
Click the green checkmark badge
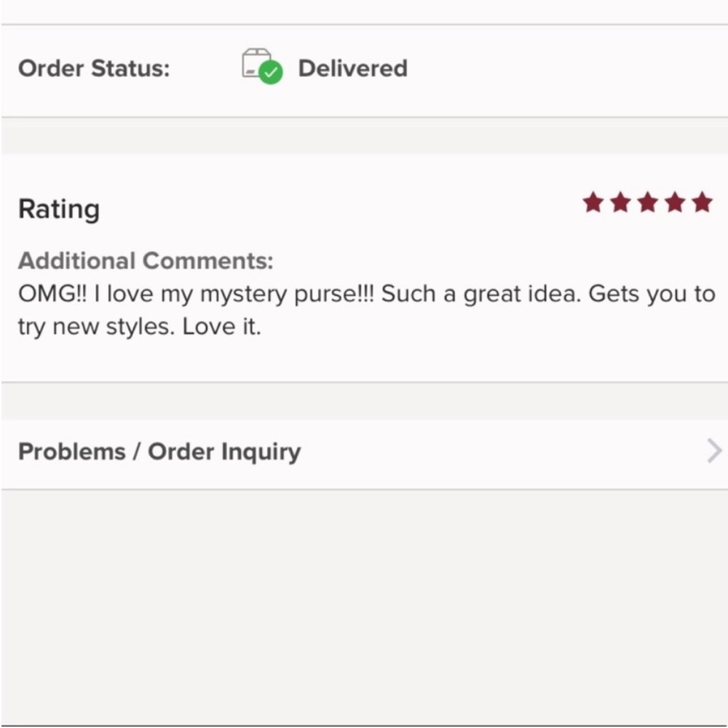click(272, 73)
